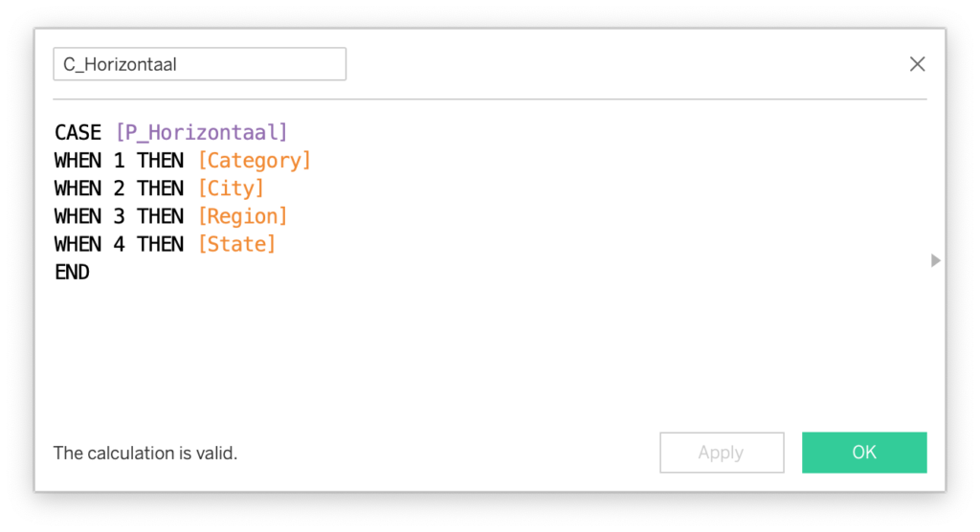Viewport: 980px width, 532px height.
Task: Place cursor on the CASE keyword
Action: tap(78, 132)
